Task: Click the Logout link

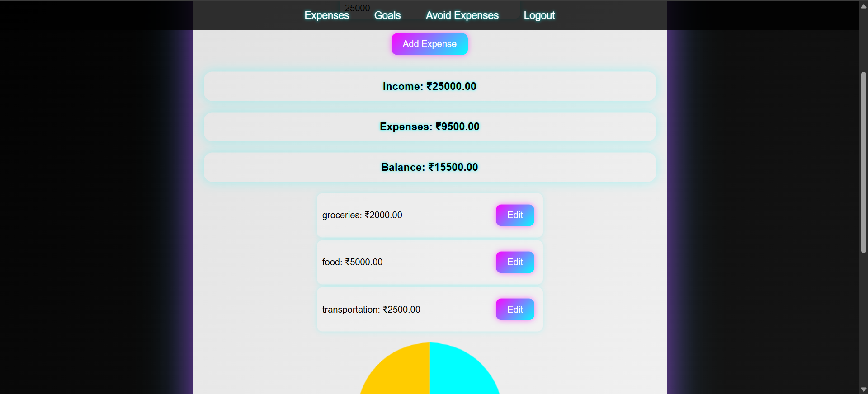Action: point(539,15)
